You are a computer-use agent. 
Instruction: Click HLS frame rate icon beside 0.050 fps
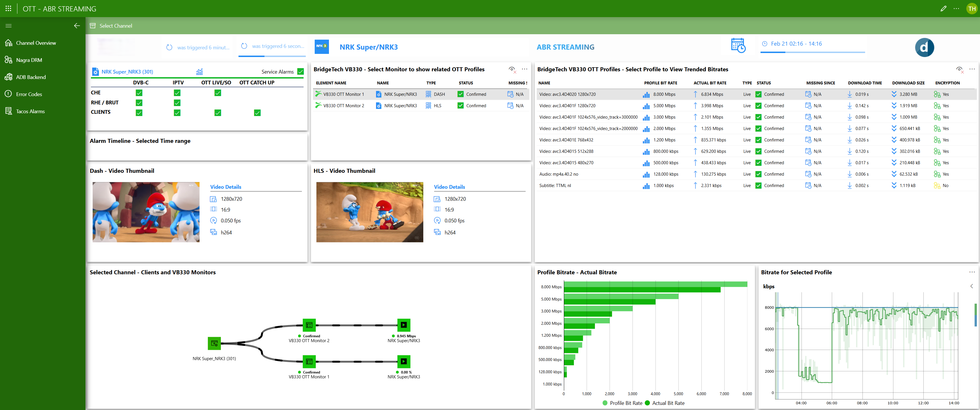[x=438, y=221]
